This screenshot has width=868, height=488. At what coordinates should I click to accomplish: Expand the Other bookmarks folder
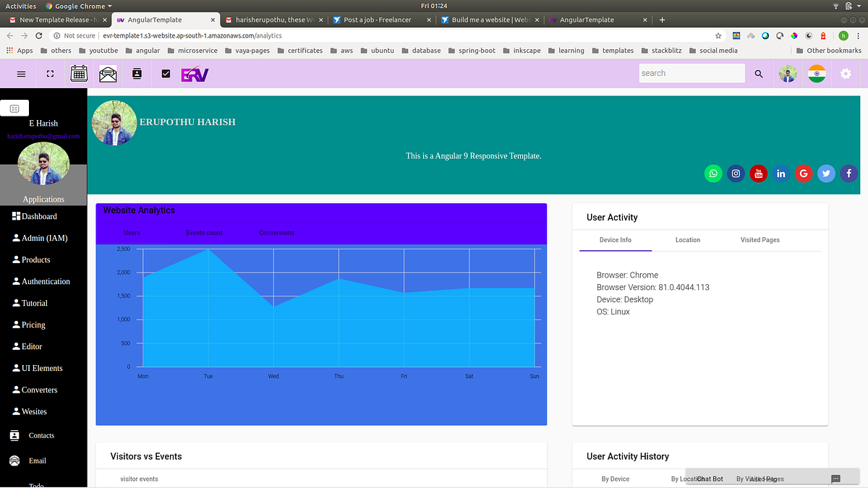click(829, 51)
